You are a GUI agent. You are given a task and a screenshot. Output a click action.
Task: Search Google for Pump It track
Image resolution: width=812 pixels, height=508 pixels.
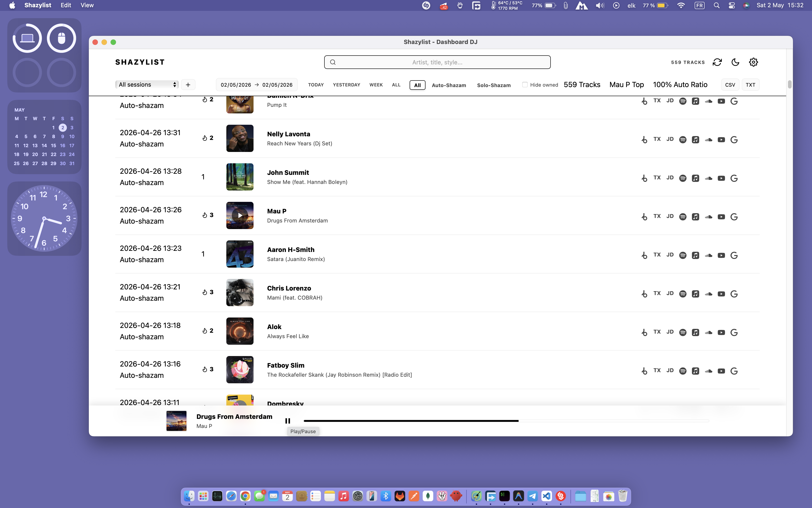coord(734,101)
